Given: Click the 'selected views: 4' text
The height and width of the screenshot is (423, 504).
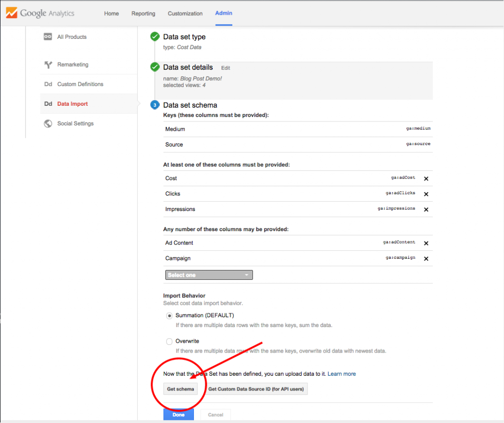Looking at the screenshot, I should click(184, 85).
